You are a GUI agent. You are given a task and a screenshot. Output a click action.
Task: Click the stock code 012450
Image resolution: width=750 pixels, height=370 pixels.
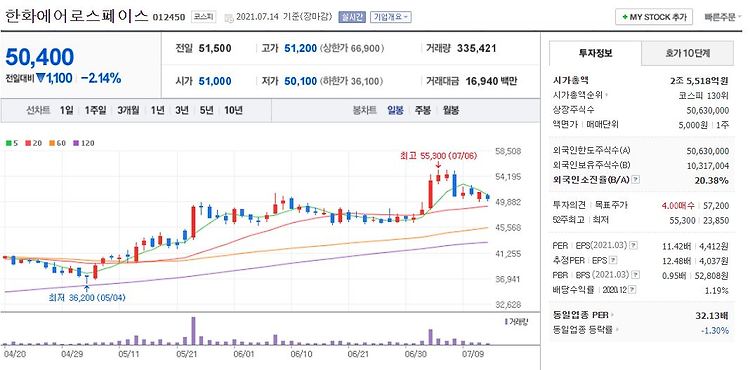[168, 18]
